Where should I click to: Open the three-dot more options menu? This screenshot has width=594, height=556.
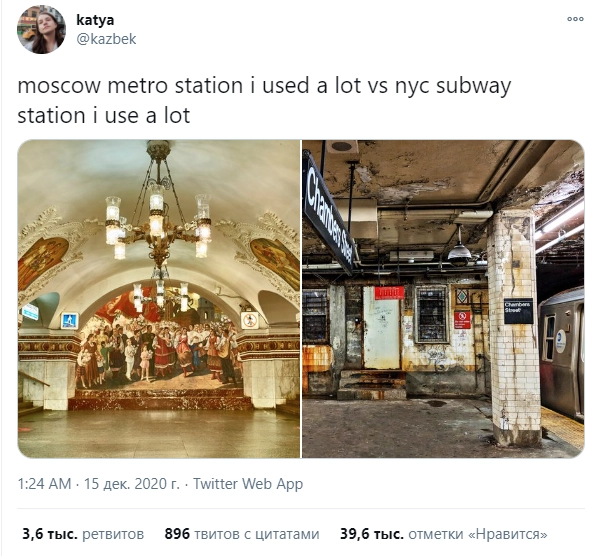575,19
